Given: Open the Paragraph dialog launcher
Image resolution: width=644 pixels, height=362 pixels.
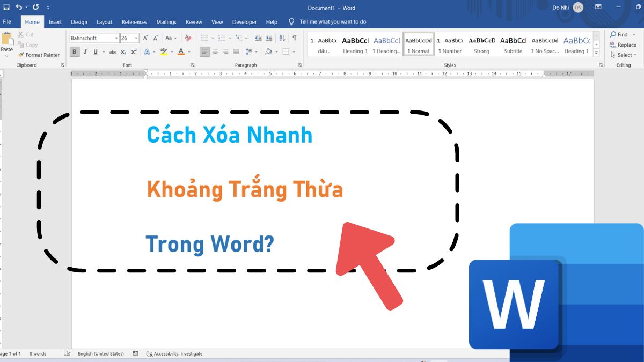Looking at the screenshot, I should pyautogui.click(x=299, y=65).
